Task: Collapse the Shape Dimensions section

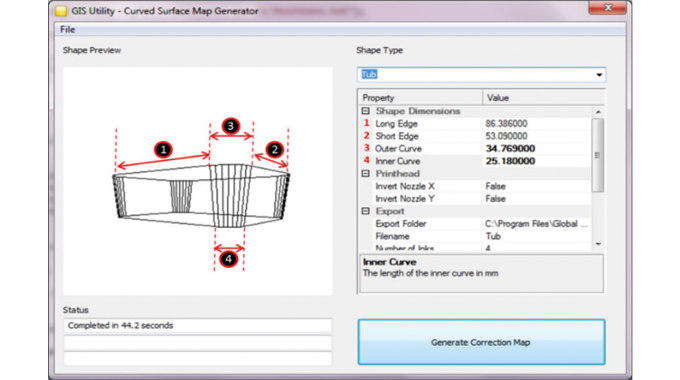Action: tap(366, 111)
